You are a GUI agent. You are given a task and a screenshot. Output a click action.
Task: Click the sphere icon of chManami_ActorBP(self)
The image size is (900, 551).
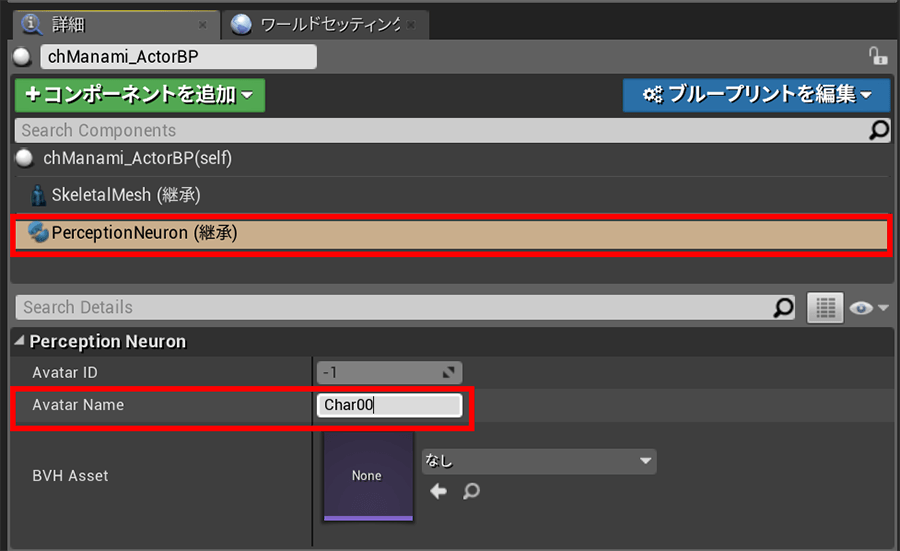pos(25,158)
